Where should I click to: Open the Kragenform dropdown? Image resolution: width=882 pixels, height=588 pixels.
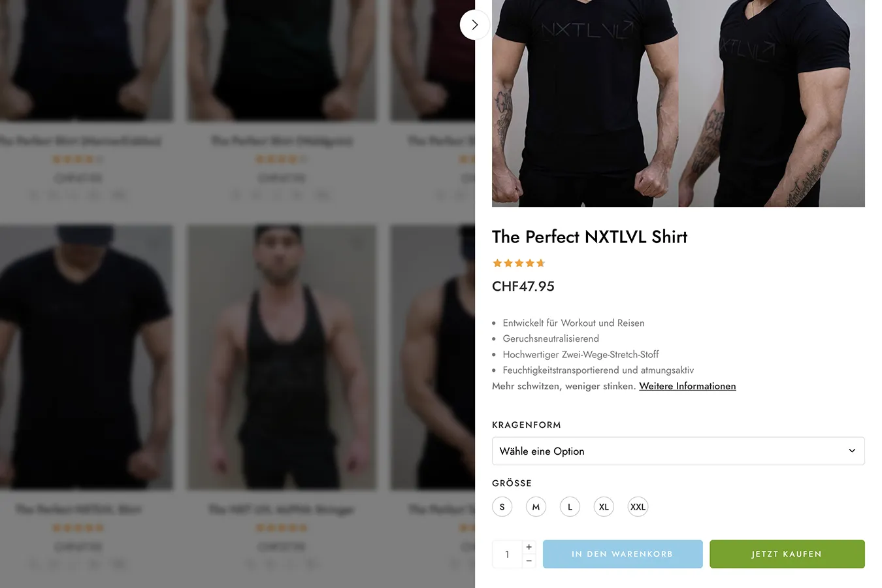678,451
